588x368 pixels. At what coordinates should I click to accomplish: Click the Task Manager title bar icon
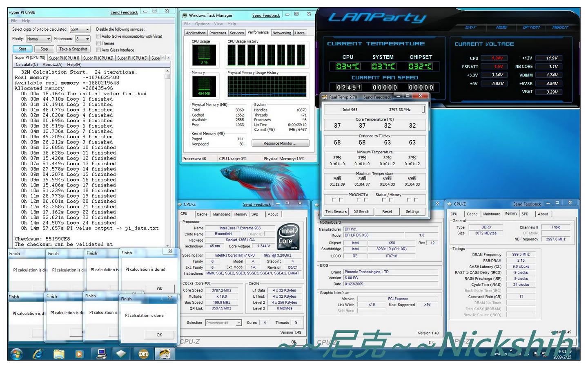point(185,15)
